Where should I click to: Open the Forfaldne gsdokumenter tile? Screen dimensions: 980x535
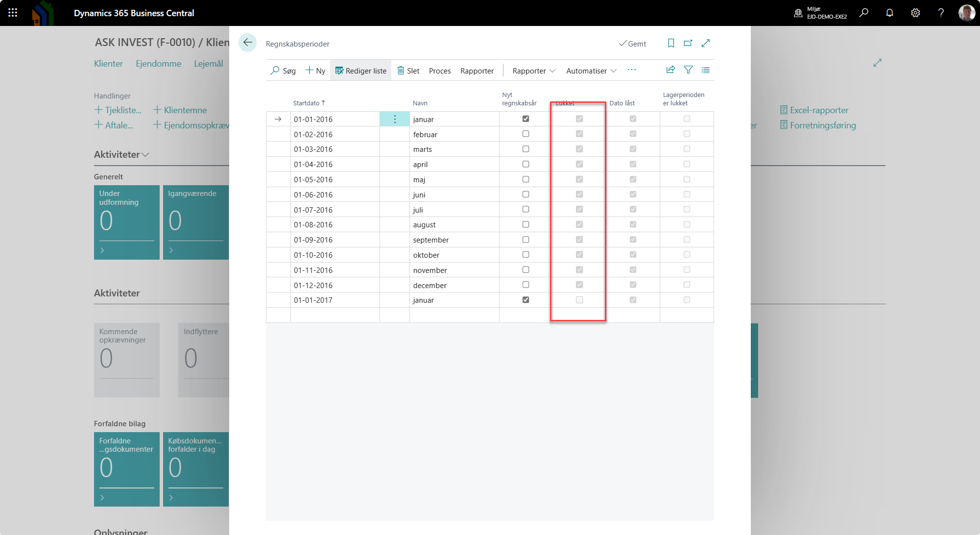point(127,469)
